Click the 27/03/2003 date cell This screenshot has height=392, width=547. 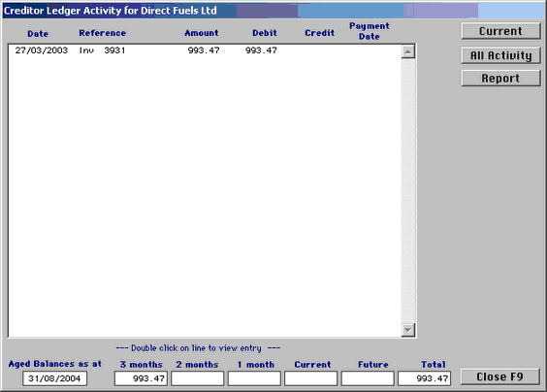click(x=41, y=50)
